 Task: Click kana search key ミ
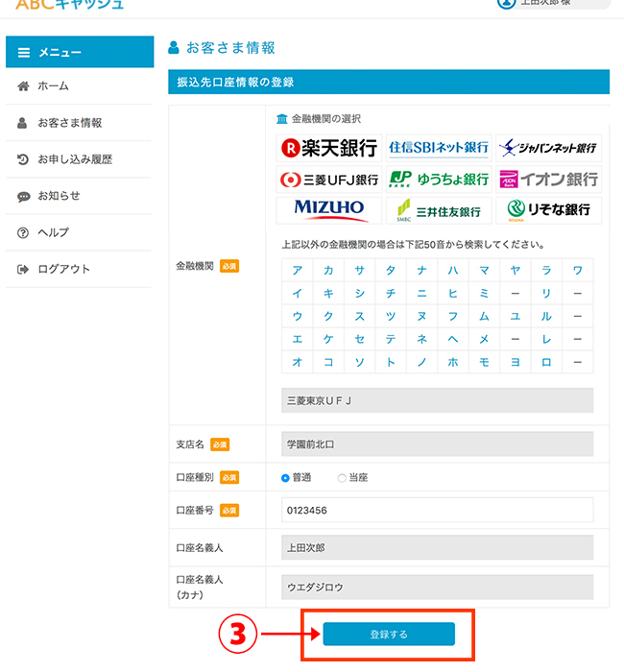(484, 293)
